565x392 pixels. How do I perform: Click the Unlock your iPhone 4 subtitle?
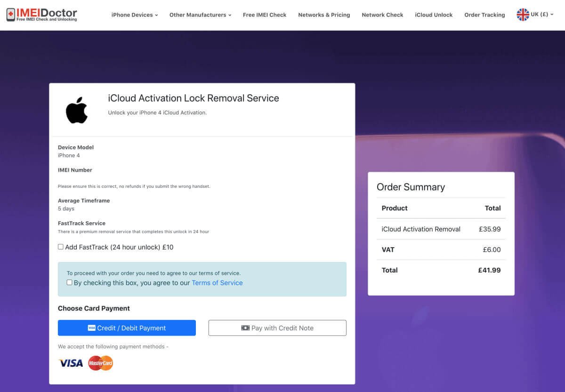coord(157,112)
